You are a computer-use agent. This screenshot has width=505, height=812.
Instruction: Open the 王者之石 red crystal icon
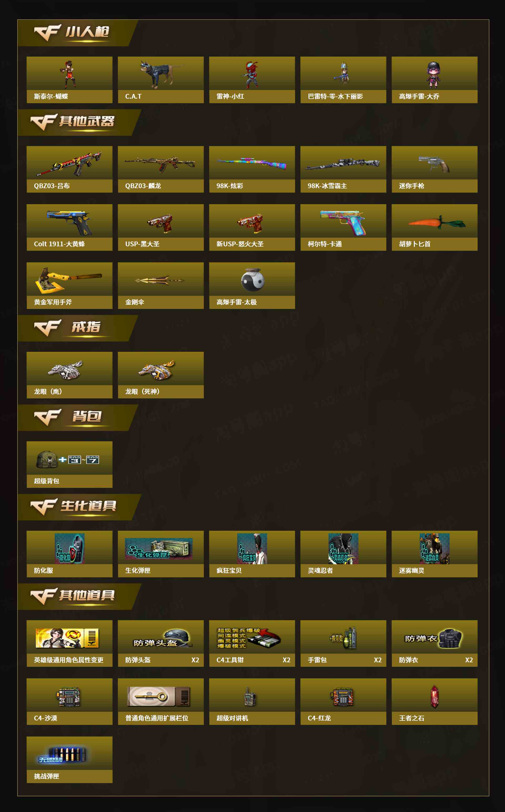click(435, 696)
